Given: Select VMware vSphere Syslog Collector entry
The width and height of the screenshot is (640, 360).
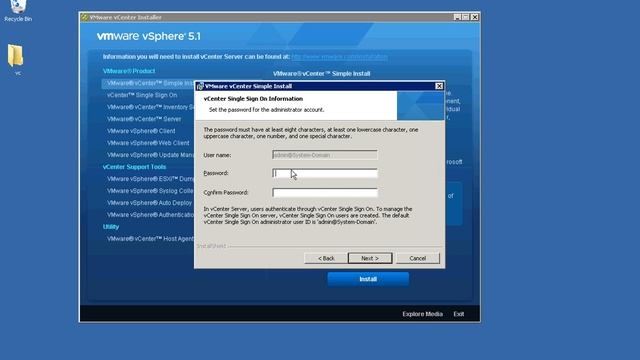Looking at the screenshot, I should coord(150,191).
